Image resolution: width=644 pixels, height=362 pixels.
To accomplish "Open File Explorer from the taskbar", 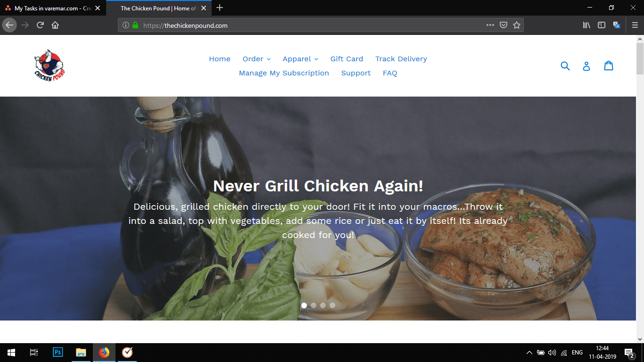I will point(81,352).
